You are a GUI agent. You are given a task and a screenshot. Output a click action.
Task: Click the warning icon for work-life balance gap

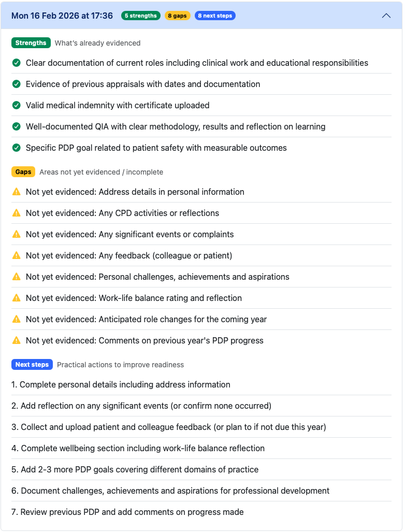tap(17, 298)
